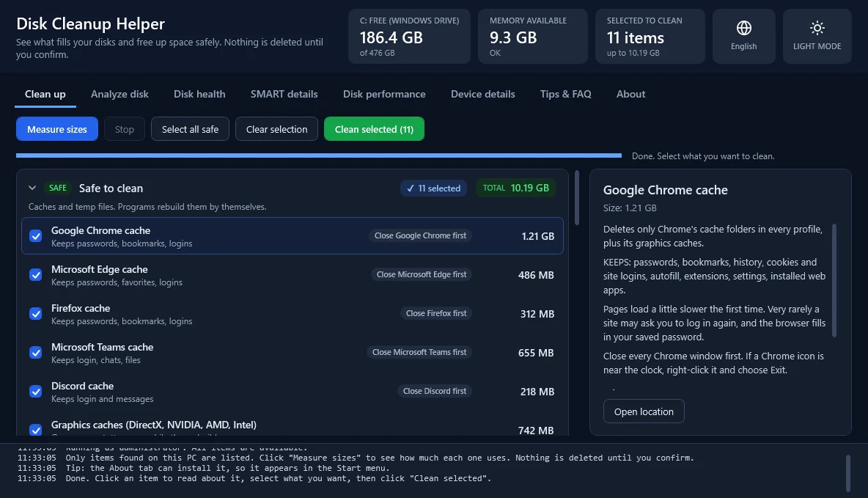The width and height of the screenshot is (868, 498).
Task: Click the 'Close Microsoft Teams first' tag
Action: 419,352
